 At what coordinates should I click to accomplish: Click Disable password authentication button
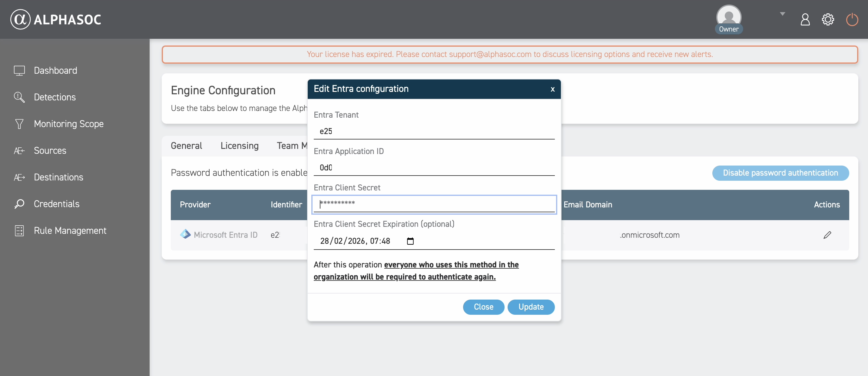click(x=780, y=173)
